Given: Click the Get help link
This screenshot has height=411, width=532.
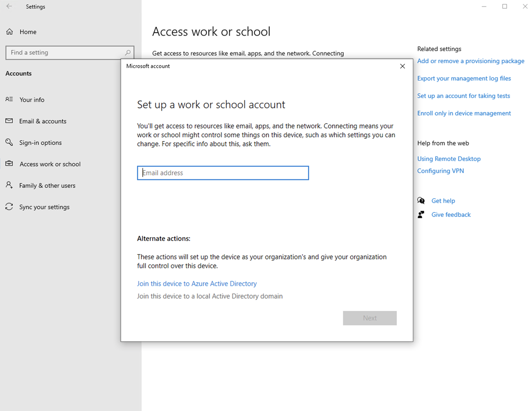Looking at the screenshot, I should [x=443, y=201].
